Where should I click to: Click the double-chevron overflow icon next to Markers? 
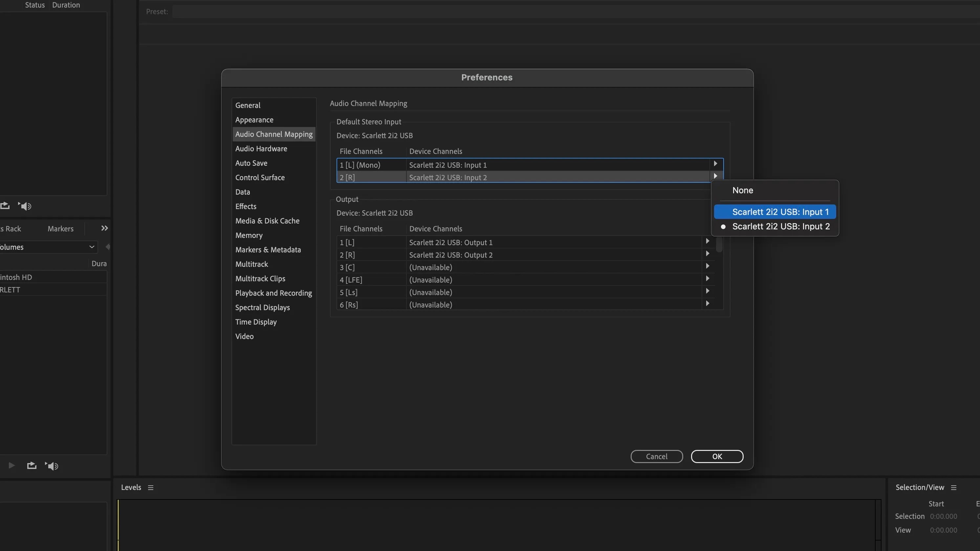(x=104, y=228)
